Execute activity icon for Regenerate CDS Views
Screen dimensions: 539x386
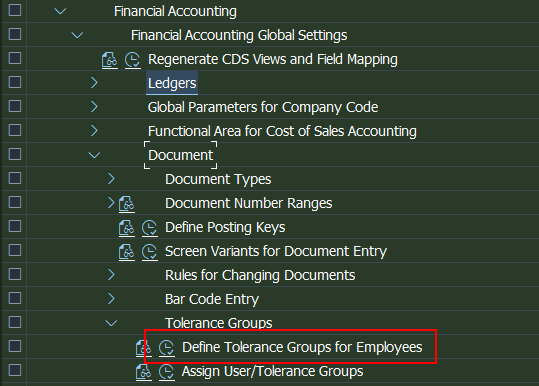coord(133,60)
